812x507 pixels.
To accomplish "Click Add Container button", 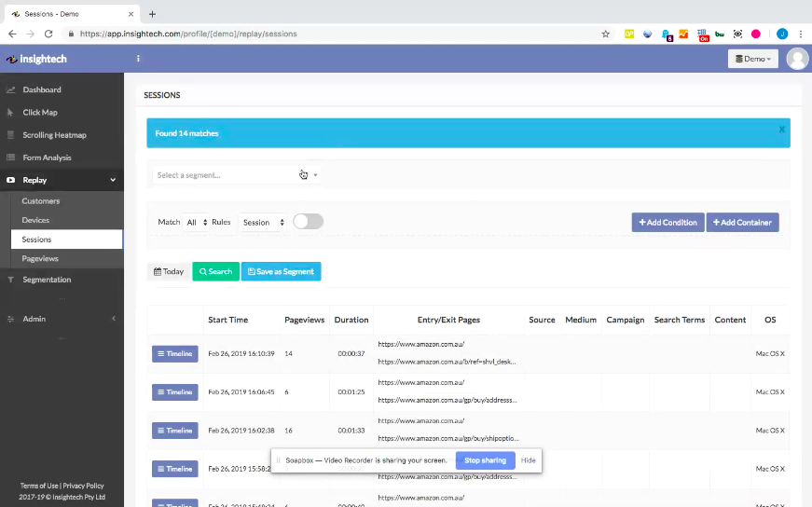I will 743,222.
